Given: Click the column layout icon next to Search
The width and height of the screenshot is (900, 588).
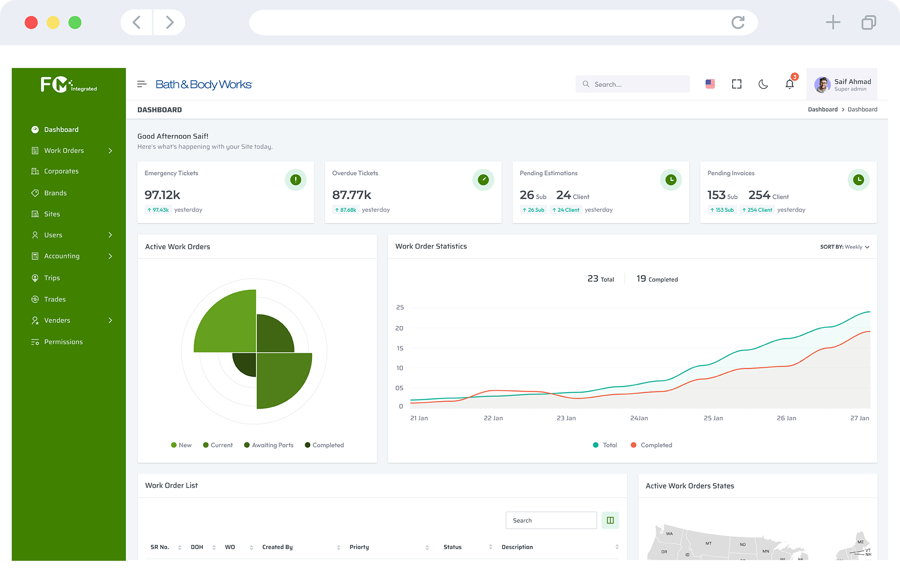Looking at the screenshot, I should click(610, 520).
